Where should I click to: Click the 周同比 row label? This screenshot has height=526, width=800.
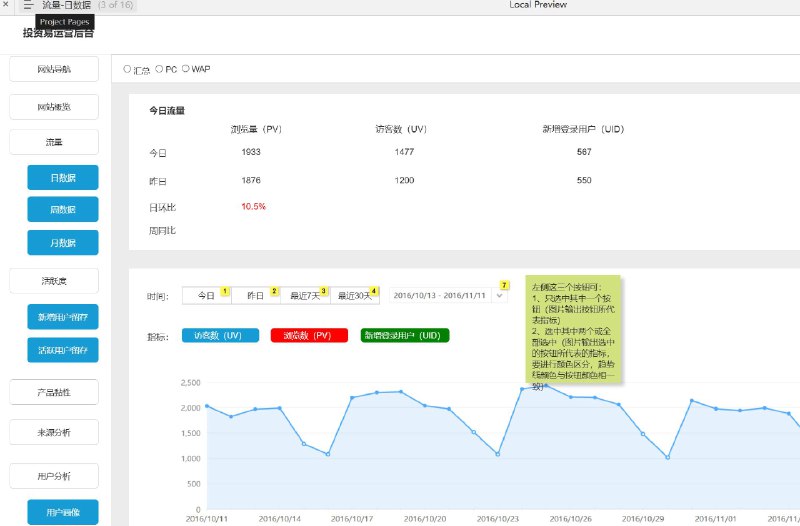(162, 231)
